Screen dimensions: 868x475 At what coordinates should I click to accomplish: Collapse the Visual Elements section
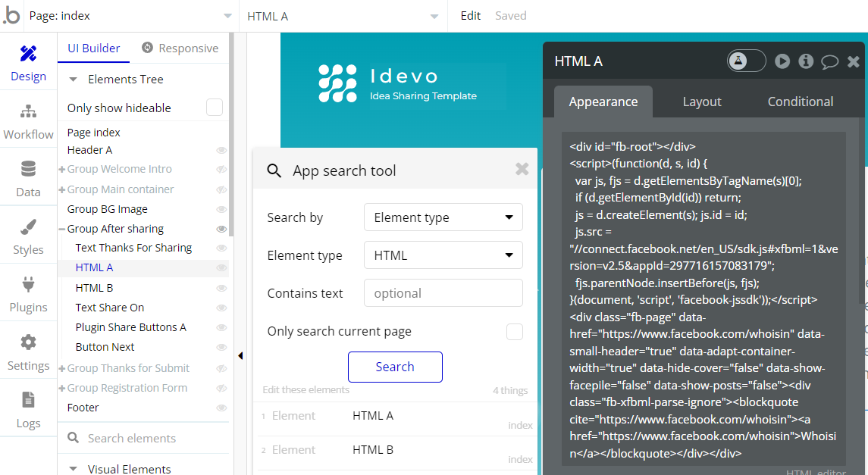click(73, 469)
